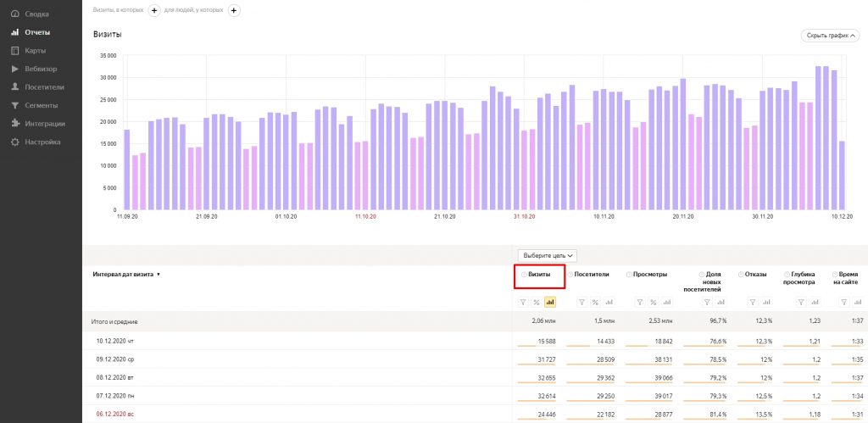The width and height of the screenshot is (868, 423).
Task: Toggle the highlighted chart icon under Визиты
Action: click(x=549, y=302)
